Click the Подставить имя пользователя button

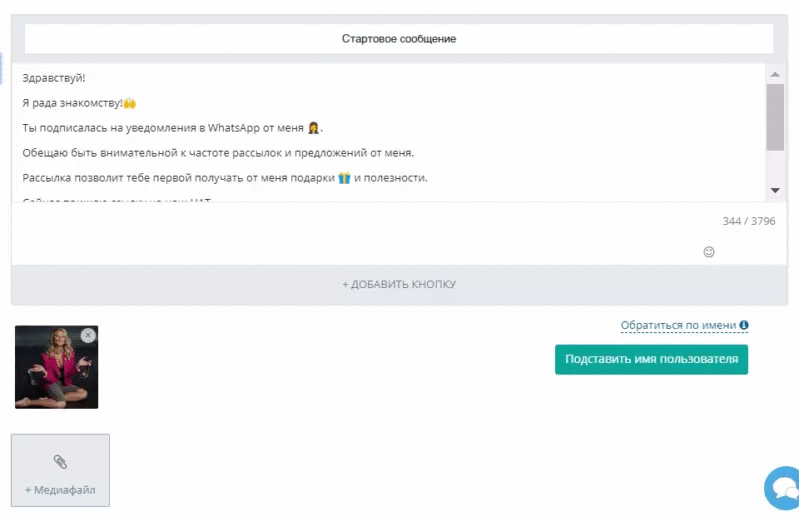pos(651,359)
